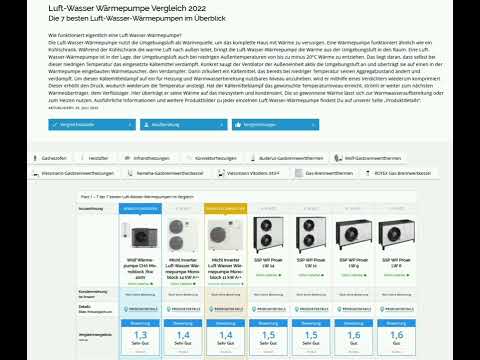Open the Wolf Wärmepumpe CHA Monoblock title

pyautogui.click(x=140, y=268)
